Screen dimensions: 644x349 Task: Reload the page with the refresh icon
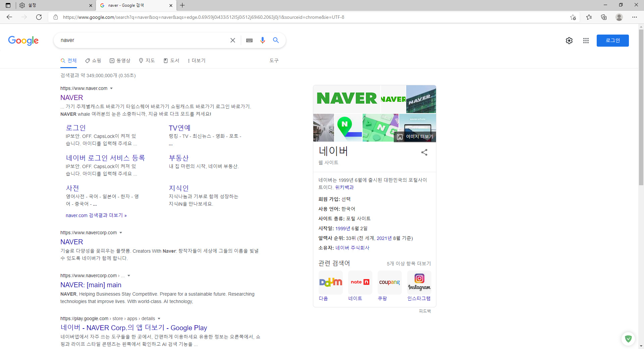click(39, 17)
